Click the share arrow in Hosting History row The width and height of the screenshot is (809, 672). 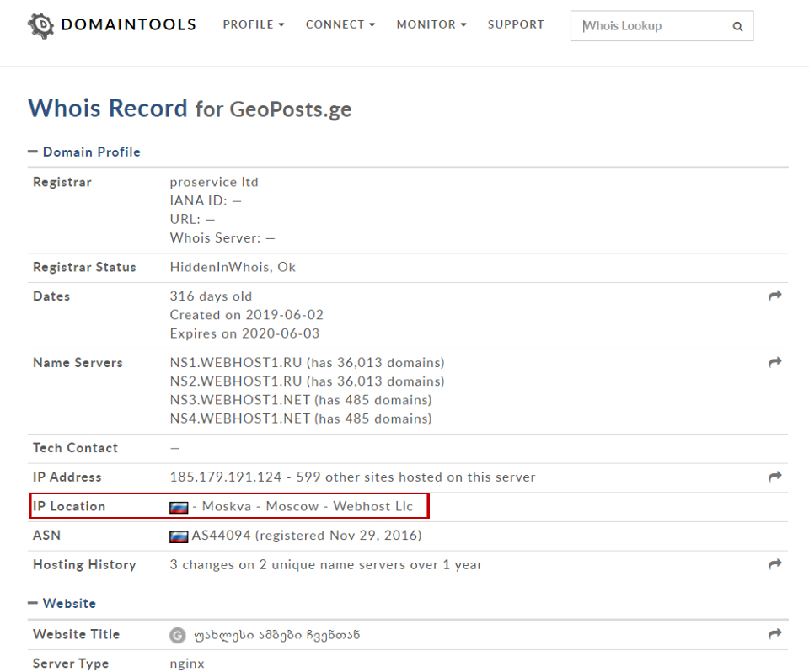(x=775, y=565)
